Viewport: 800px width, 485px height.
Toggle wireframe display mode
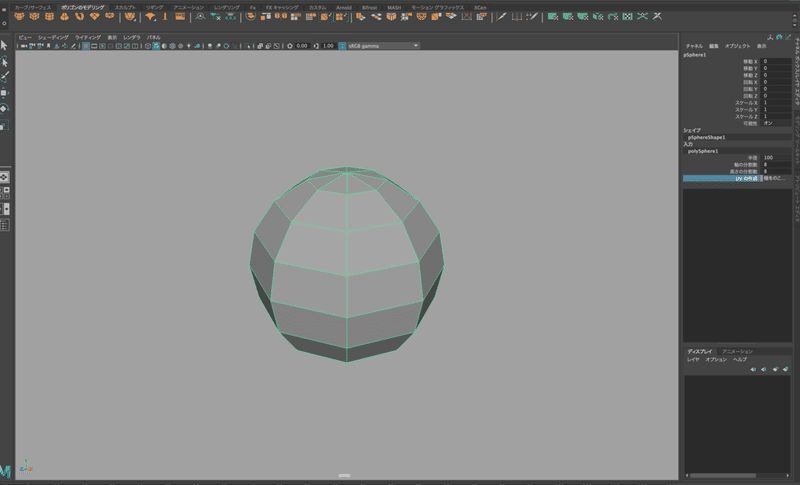click(x=147, y=46)
